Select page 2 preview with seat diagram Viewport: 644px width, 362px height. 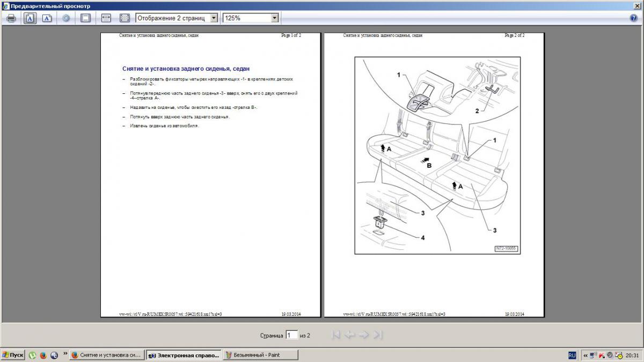(434, 175)
